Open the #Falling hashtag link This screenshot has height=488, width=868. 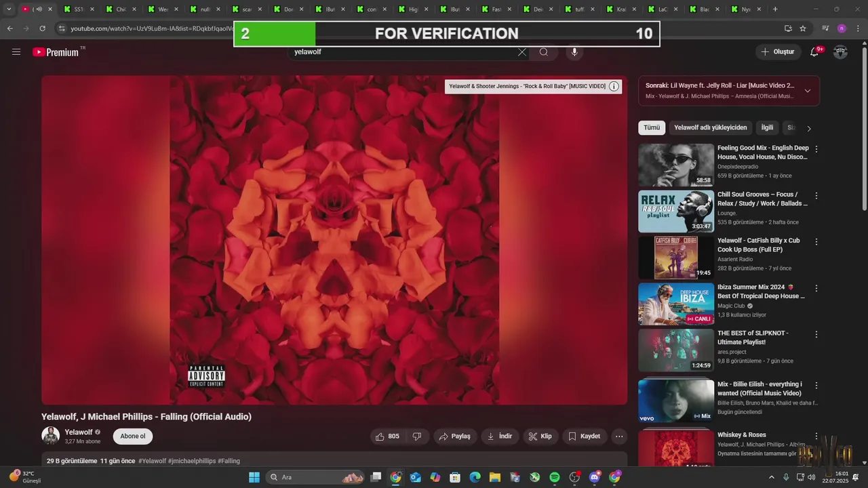point(229,461)
